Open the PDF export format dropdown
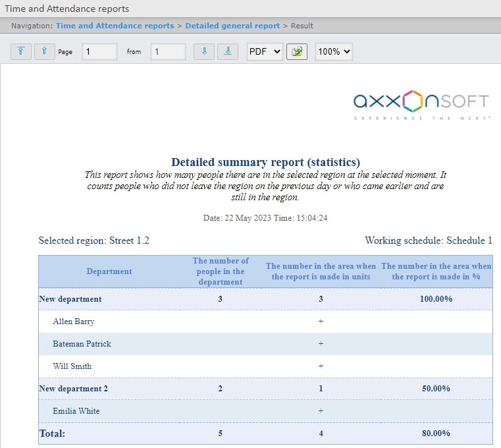The width and height of the screenshot is (501, 448). click(265, 51)
